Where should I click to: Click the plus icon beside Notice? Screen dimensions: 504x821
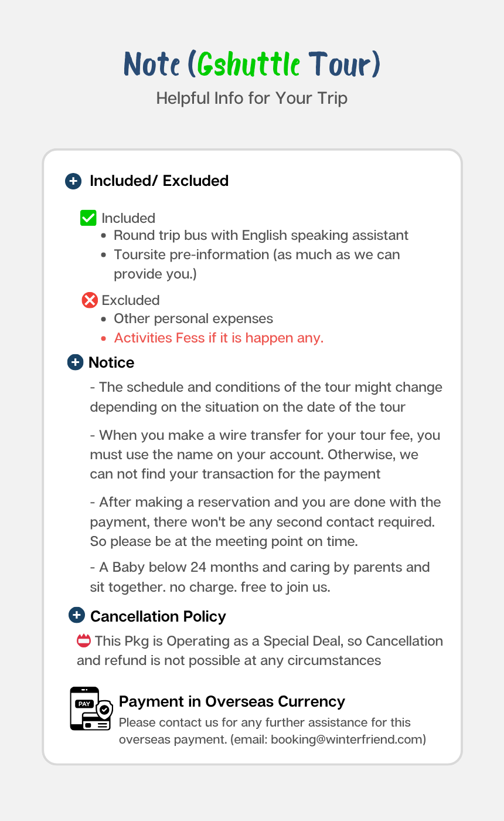75,362
